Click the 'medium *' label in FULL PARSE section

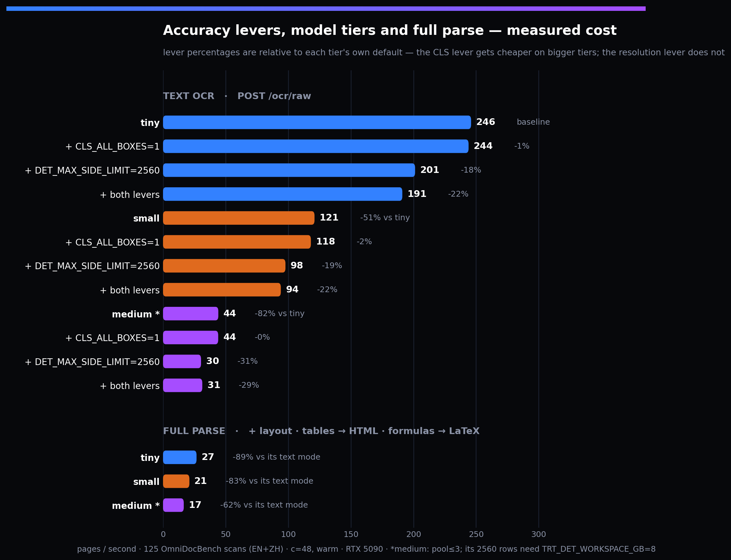pyautogui.click(x=136, y=506)
